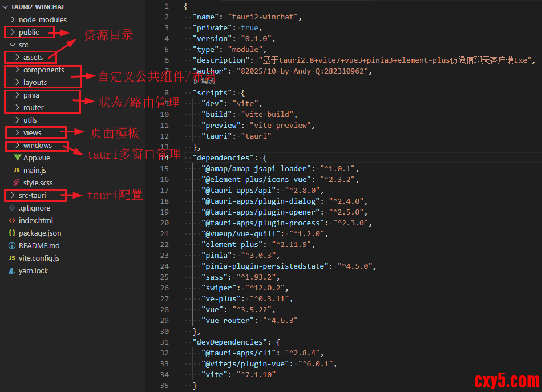Click the "vue-router" dependency name
Image resolution: width=542 pixels, height=392 pixels.
click(x=228, y=321)
